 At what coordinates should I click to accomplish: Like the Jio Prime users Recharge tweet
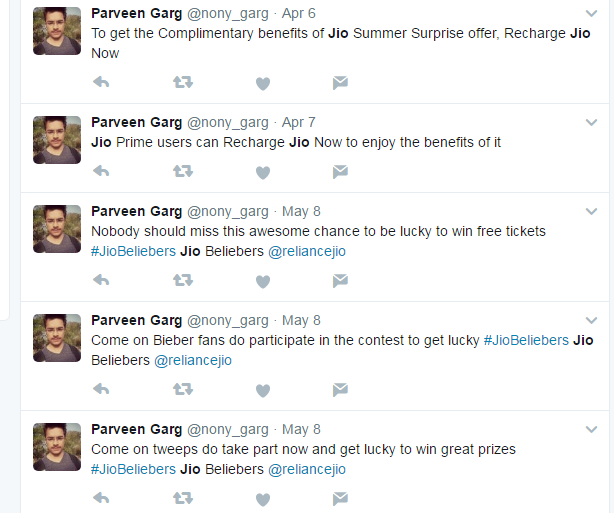(263, 172)
